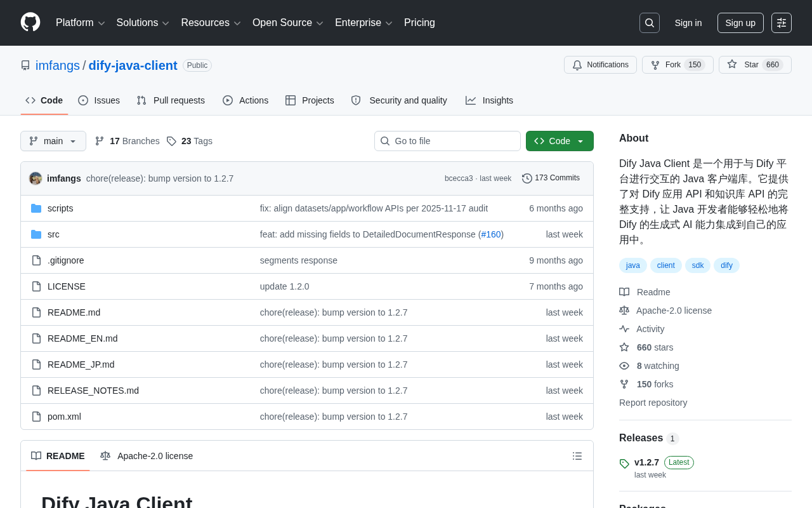Click the branch icon beside 17 Branches

tap(100, 141)
